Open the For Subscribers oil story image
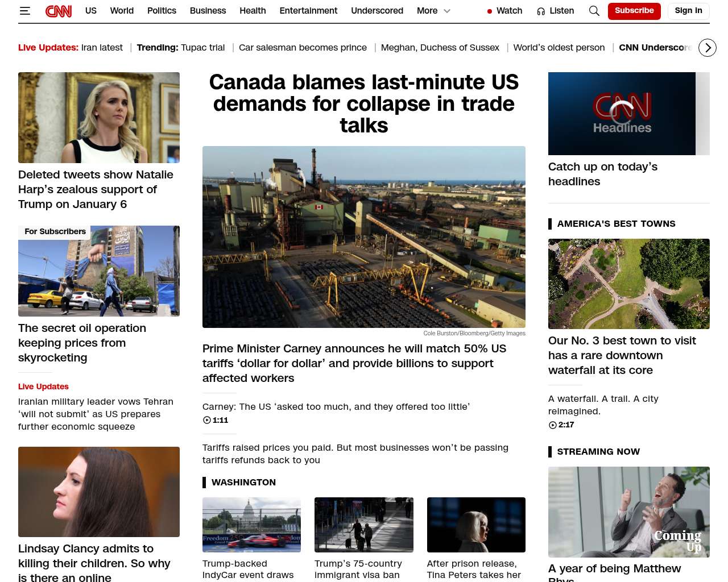 click(x=99, y=271)
